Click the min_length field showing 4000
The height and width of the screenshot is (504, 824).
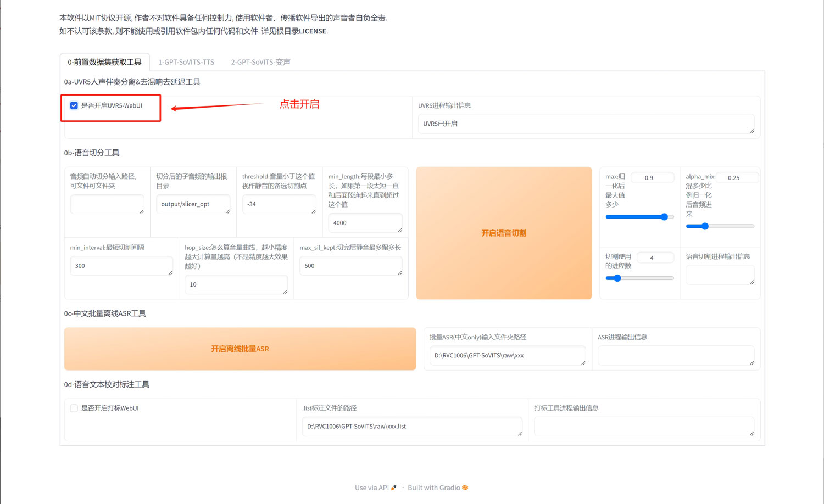tap(365, 223)
